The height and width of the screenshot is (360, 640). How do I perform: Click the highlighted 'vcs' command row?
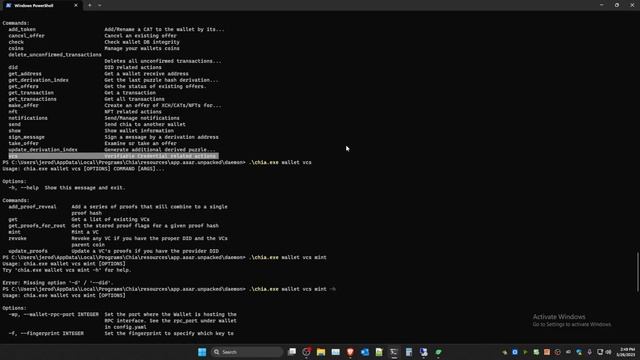(x=113, y=156)
